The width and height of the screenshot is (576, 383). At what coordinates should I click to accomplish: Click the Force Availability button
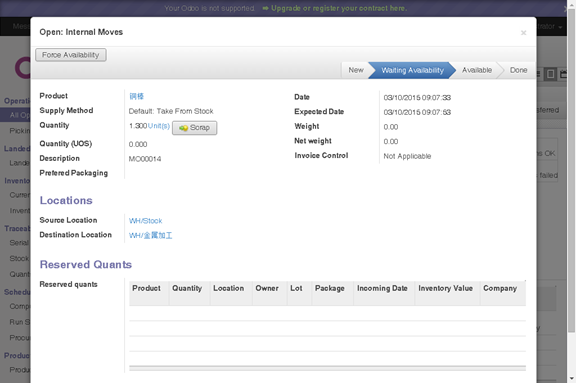71,55
